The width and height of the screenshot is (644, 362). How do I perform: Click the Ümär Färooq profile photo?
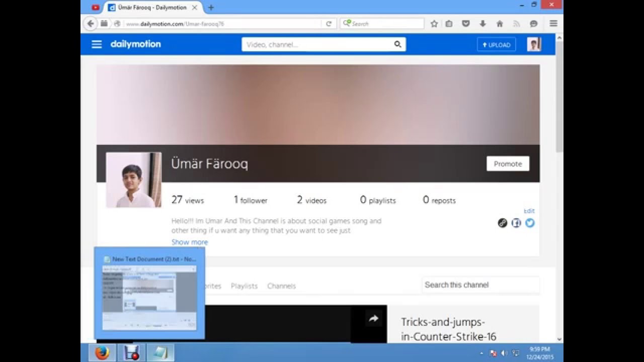click(x=134, y=179)
